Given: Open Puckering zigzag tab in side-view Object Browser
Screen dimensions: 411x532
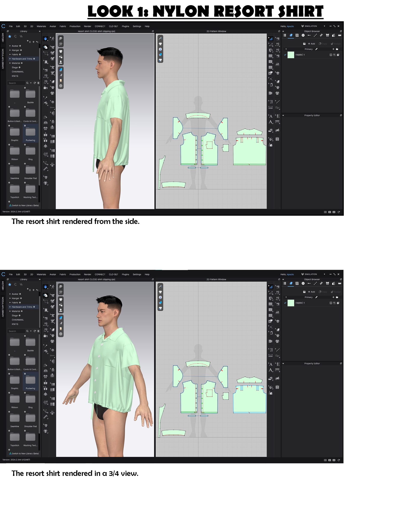Looking at the screenshot, I should coord(321,35).
